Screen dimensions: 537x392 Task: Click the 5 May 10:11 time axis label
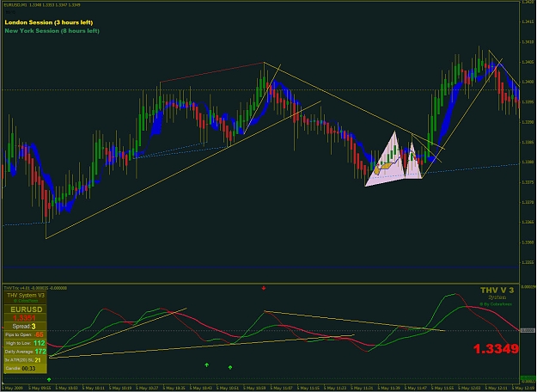pos(94,388)
